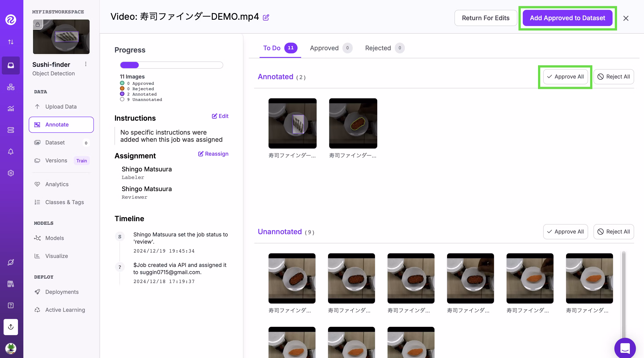The image size is (644, 358).
Task: Click the lock icon on project thumbnail
Action: coord(38,24)
